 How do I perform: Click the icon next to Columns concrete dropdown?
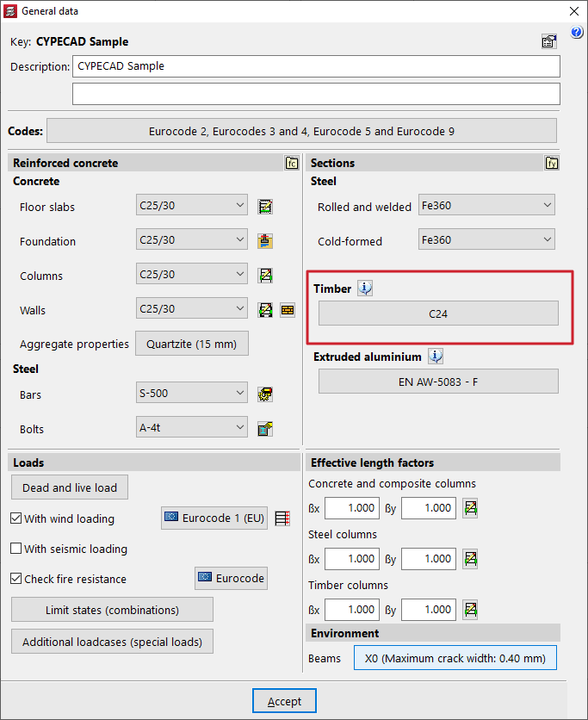point(265,276)
